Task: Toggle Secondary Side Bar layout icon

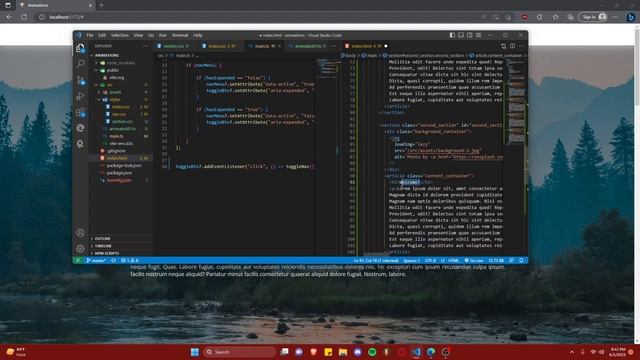Action: tap(470, 35)
